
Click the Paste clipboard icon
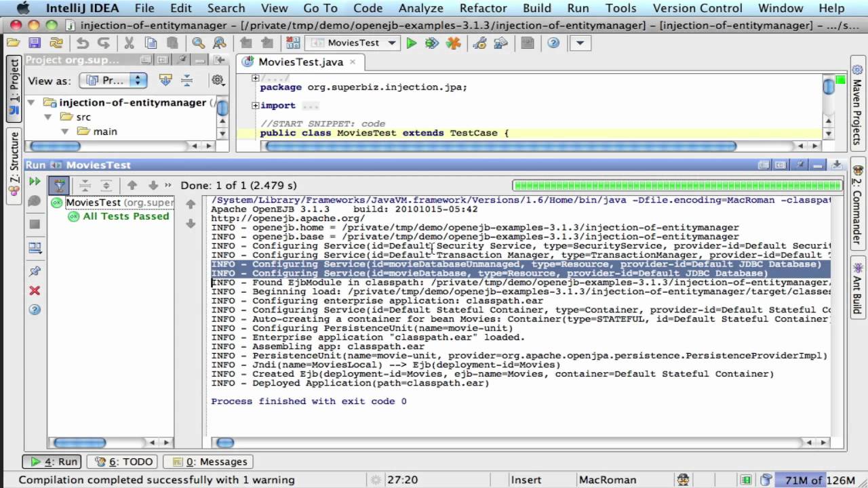coord(172,43)
